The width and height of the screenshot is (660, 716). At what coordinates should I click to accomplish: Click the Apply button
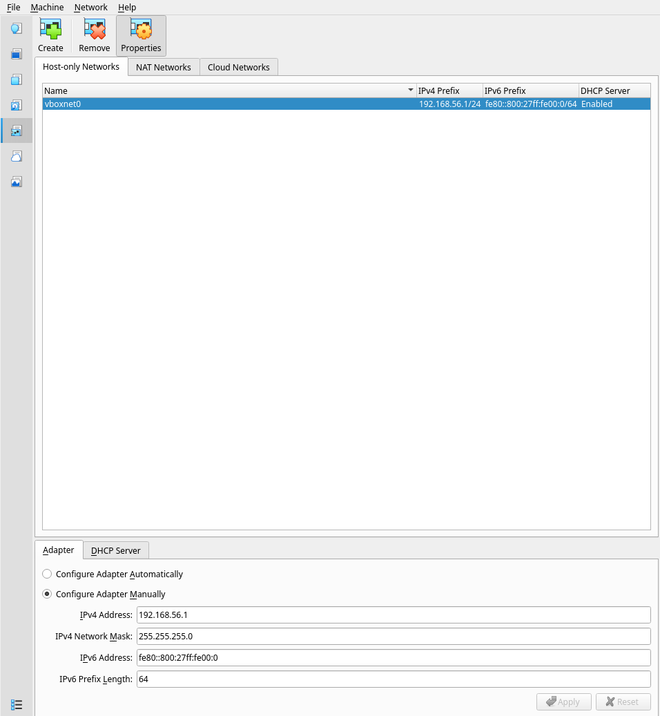564,701
